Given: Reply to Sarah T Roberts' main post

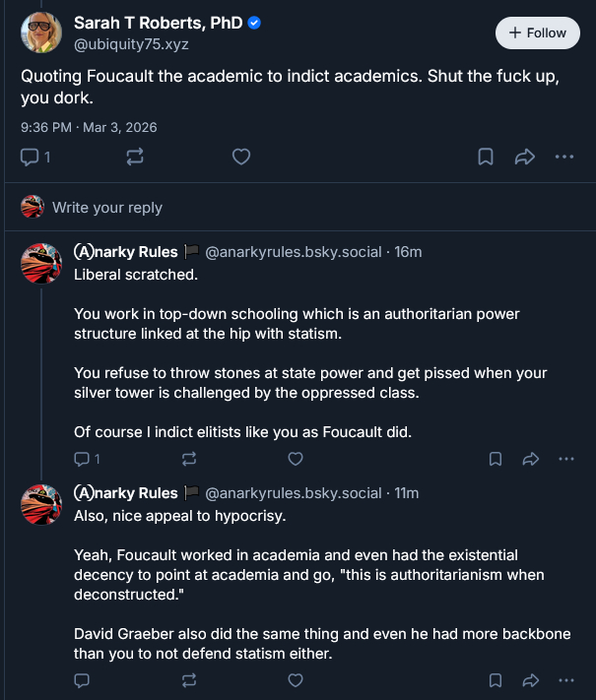Looking at the screenshot, I should (30, 157).
